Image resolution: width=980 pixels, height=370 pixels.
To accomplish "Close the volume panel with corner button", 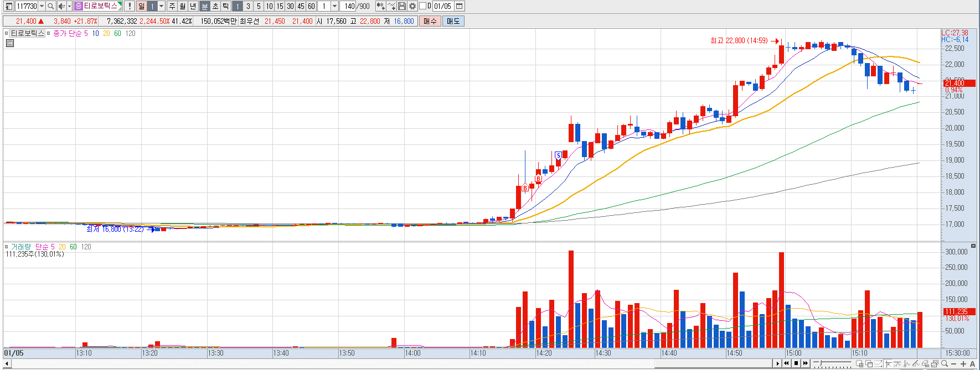I will (x=973, y=246).
